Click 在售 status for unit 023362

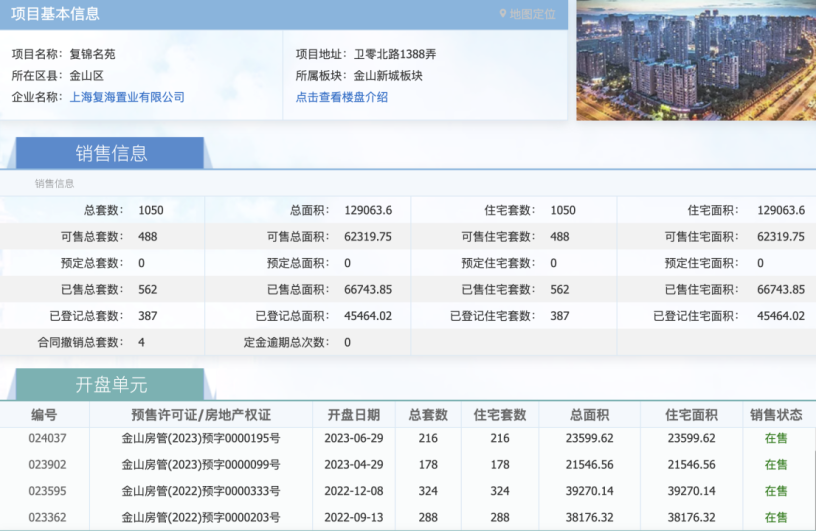pos(776,519)
